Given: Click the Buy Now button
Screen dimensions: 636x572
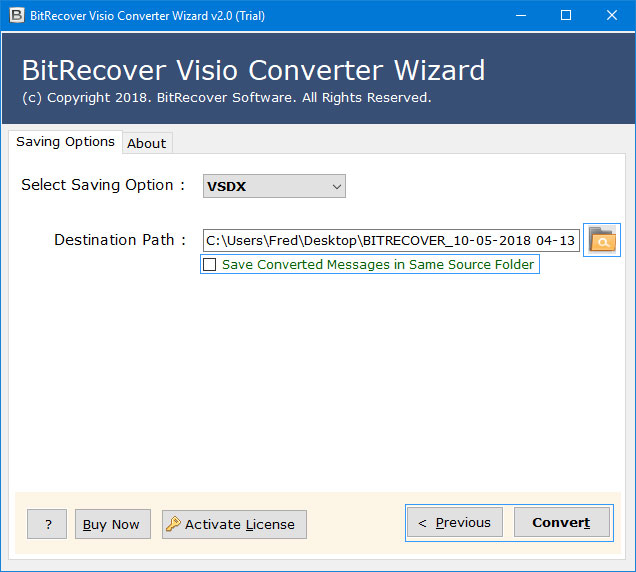Looking at the screenshot, I should [x=113, y=524].
